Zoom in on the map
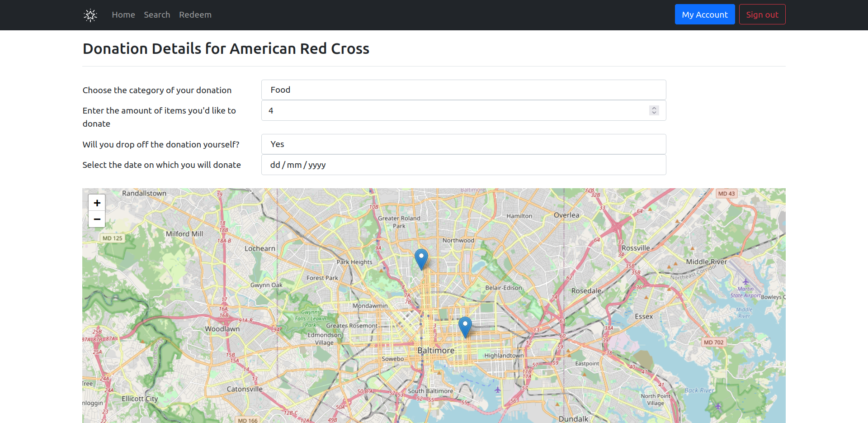 click(x=97, y=203)
